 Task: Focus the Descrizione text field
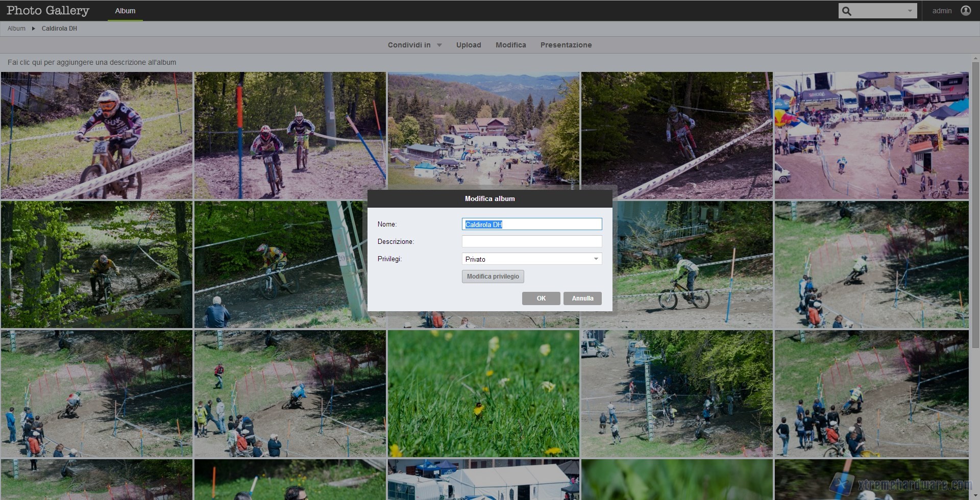[531, 241]
